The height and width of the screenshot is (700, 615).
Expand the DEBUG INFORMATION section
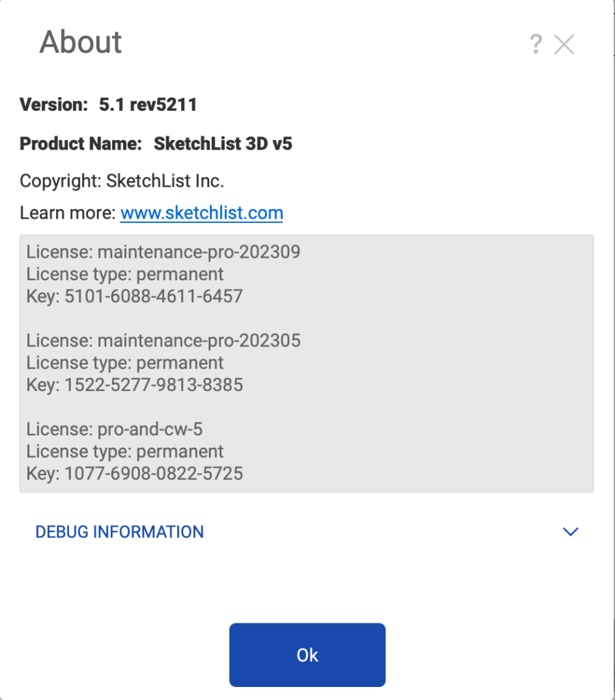click(x=120, y=532)
